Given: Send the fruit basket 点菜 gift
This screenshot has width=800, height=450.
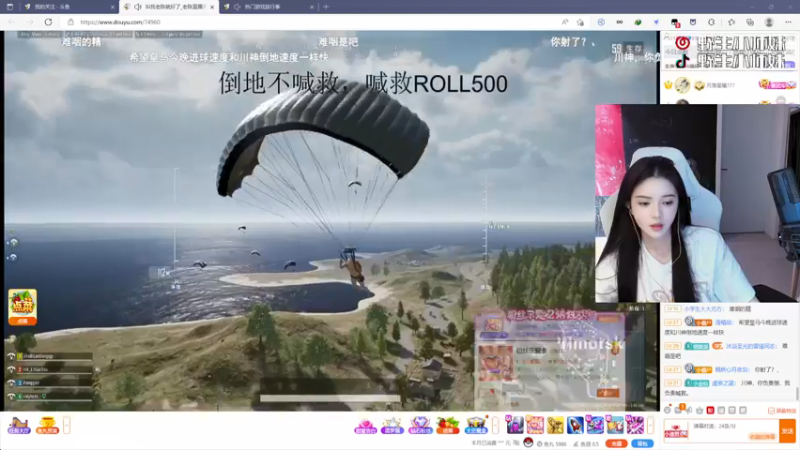Looking at the screenshot, I should 447,426.
